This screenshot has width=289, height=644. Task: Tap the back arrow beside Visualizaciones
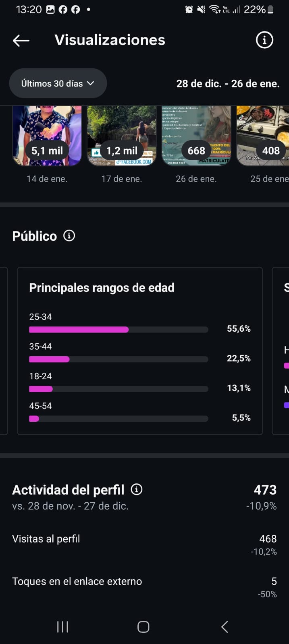21,40
